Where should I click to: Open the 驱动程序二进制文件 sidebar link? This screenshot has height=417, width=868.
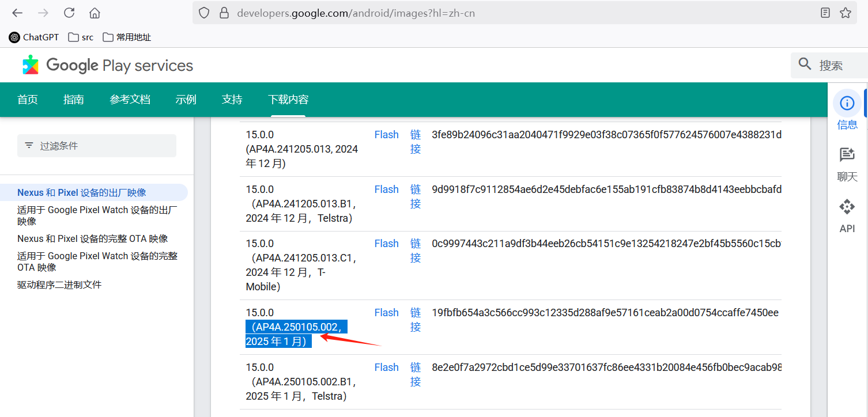[59, 285]
